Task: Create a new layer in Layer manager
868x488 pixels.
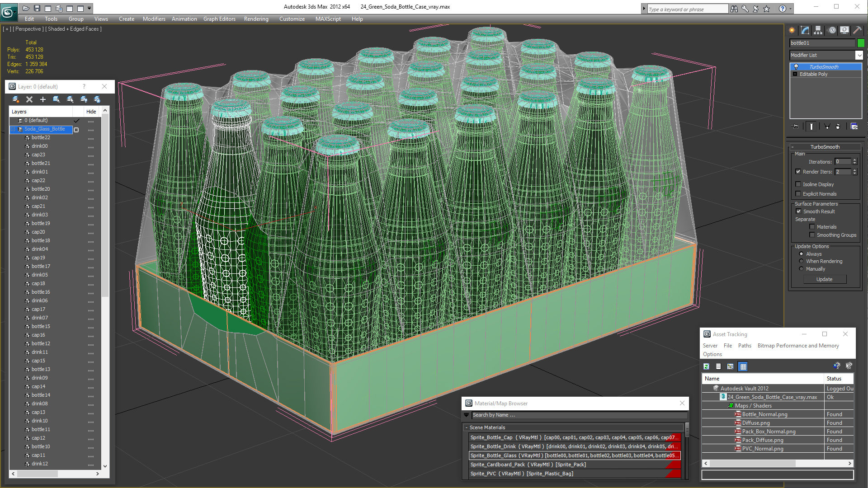Action: pos(16,99)
